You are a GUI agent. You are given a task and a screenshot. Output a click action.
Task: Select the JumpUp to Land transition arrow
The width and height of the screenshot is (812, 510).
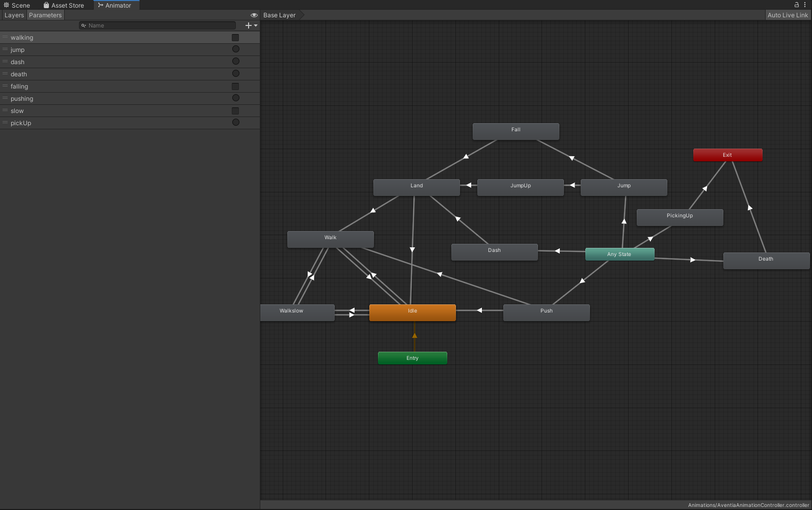469,185
